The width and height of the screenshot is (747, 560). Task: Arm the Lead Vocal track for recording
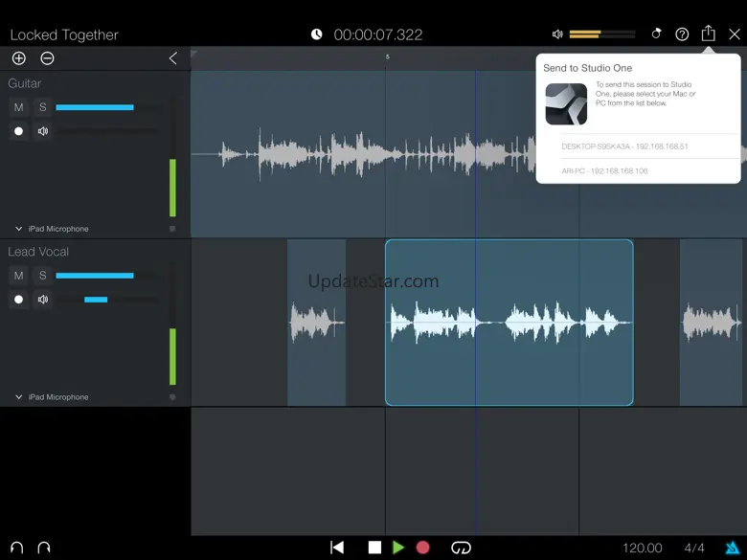tap(18, 299)
